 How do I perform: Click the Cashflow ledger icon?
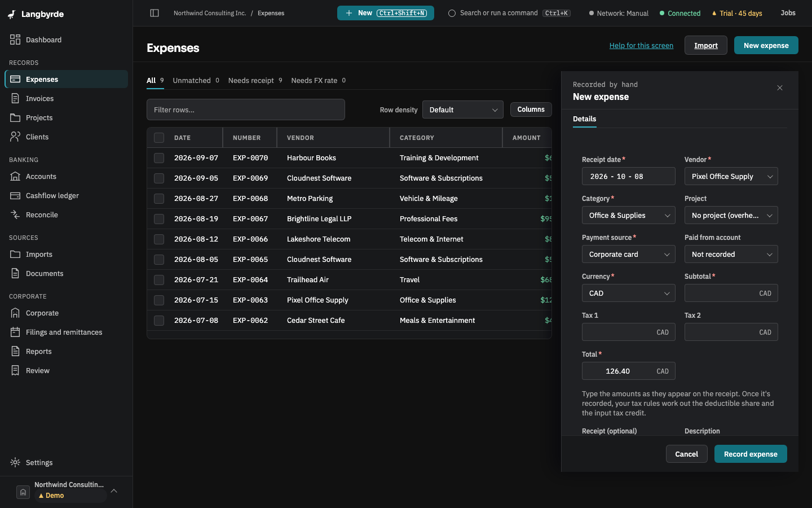(15, 195)
